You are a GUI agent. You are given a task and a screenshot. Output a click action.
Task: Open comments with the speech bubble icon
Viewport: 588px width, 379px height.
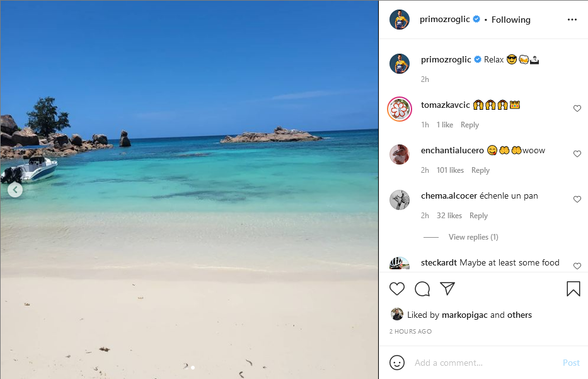[x=422, y=288]
